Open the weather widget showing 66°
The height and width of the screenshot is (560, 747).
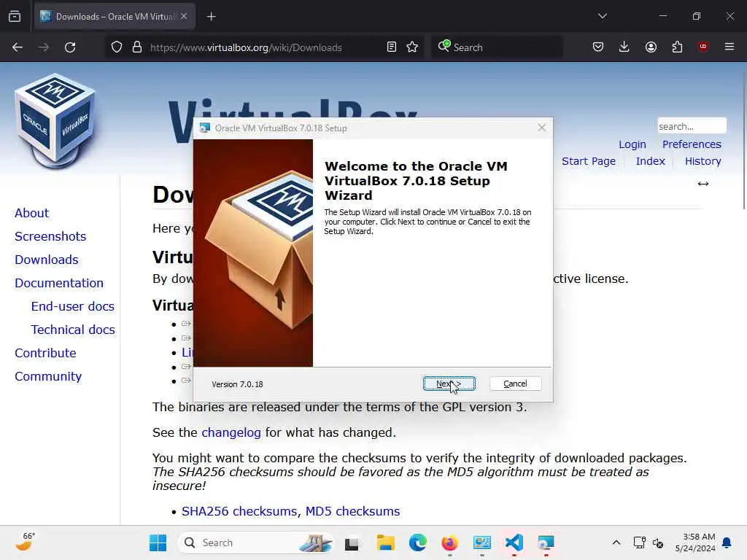point(26,542)
